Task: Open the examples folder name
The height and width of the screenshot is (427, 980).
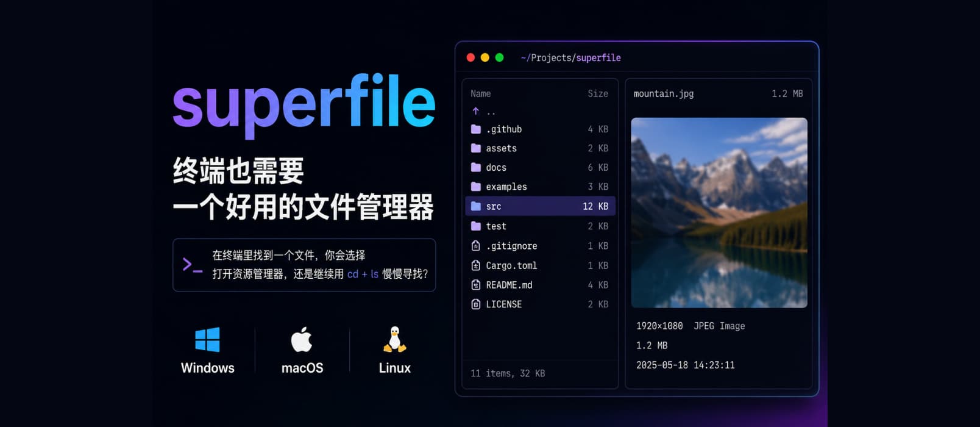Action: point(506,187)
